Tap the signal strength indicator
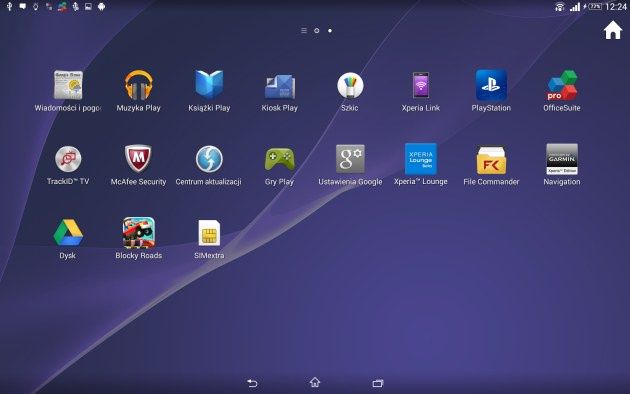The image size is (630, 394). [575, 6]
